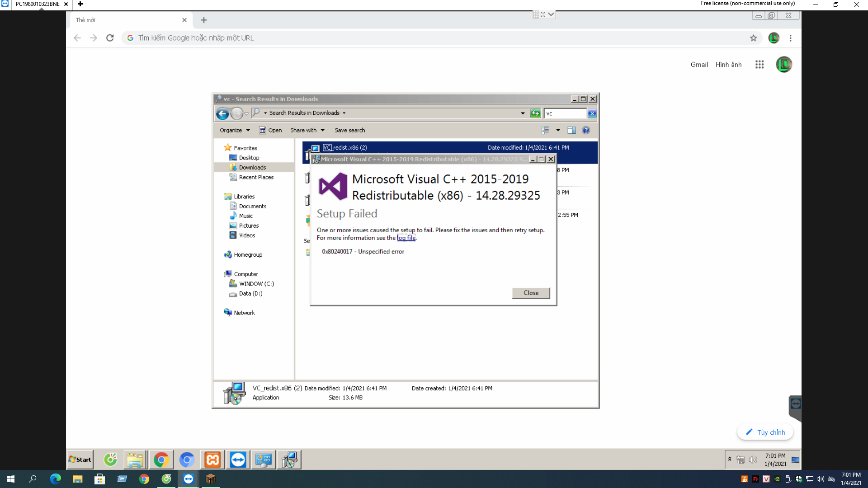Toggle the preview pane icon
Viewport: 868px width, 488px height.
(571, 130)
